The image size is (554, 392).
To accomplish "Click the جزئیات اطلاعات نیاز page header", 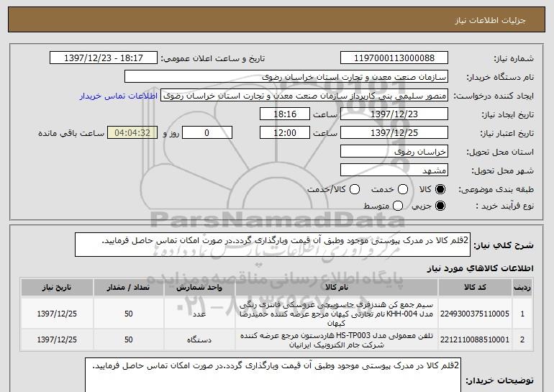I will [x=490, y=20].
